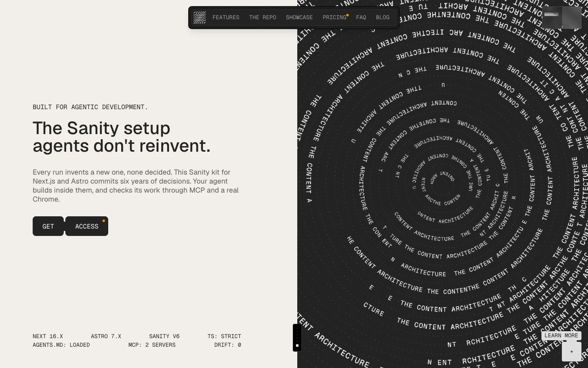Click the SANITY V6 status text
This screenshot has height=368, width=588.
pos(164,337)
